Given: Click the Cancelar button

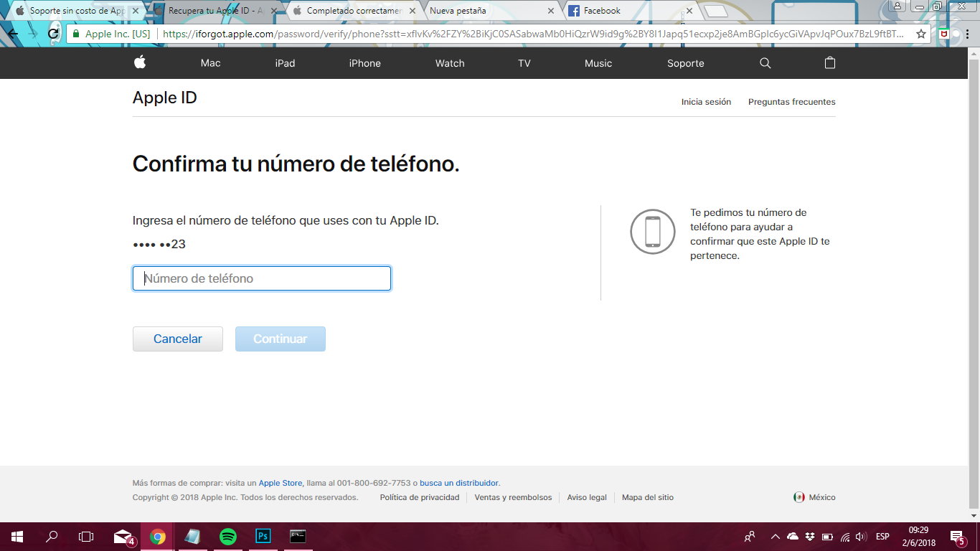Looking at the screenshot, I should [x=178, y=339].
